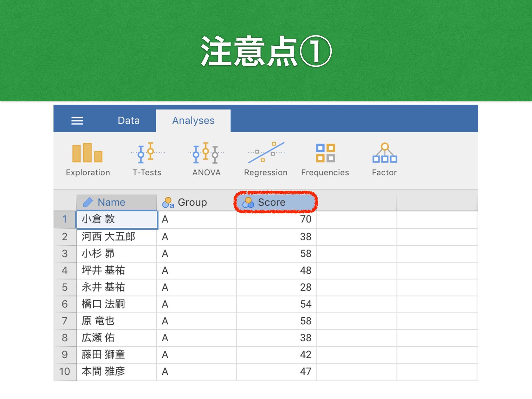Click the nominal type icon beside Score

[248, 203]
